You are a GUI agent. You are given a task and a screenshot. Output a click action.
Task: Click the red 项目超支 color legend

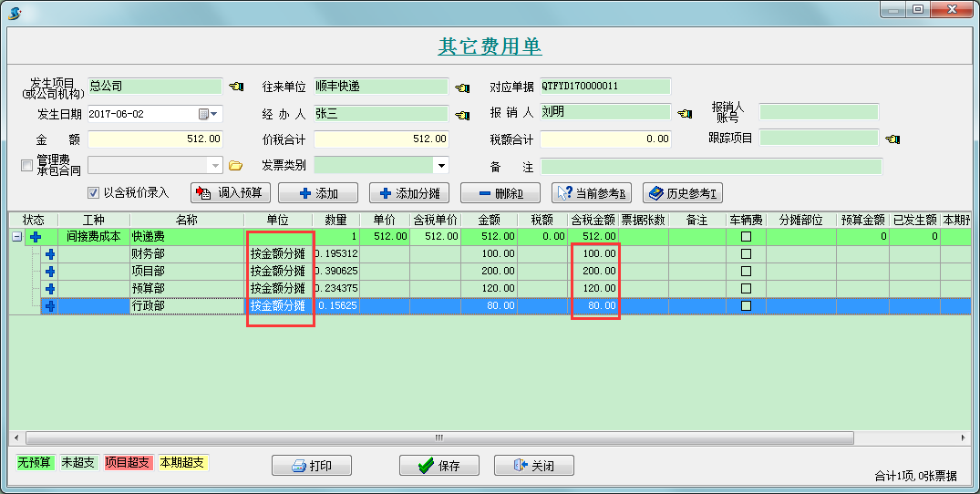[x=128, y=463]
